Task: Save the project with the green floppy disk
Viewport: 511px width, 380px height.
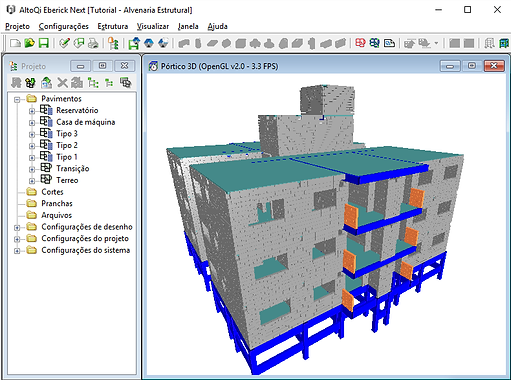Action: 44,43
